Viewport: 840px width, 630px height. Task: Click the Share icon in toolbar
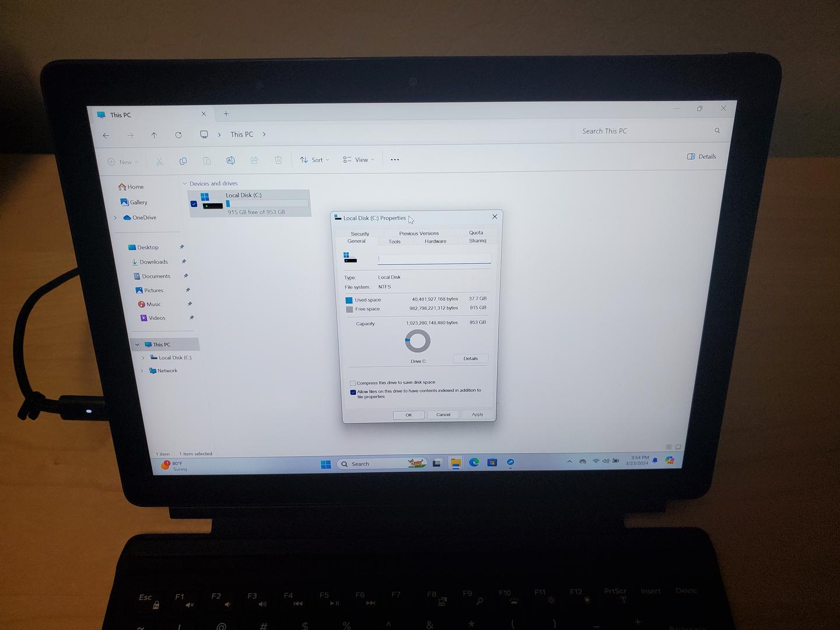pyautogui.click(x=254, y=160)
